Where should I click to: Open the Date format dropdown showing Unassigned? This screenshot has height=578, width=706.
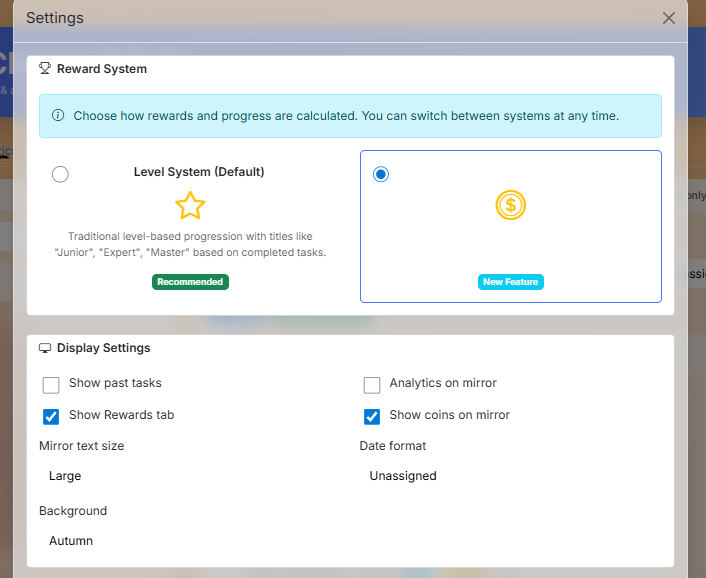point(510,476)
